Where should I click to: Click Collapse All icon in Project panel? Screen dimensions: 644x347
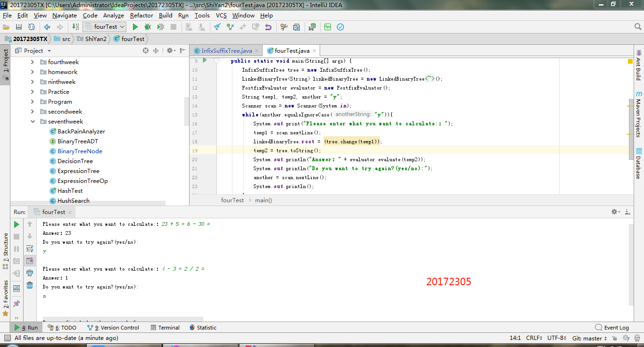pos(156,50)
